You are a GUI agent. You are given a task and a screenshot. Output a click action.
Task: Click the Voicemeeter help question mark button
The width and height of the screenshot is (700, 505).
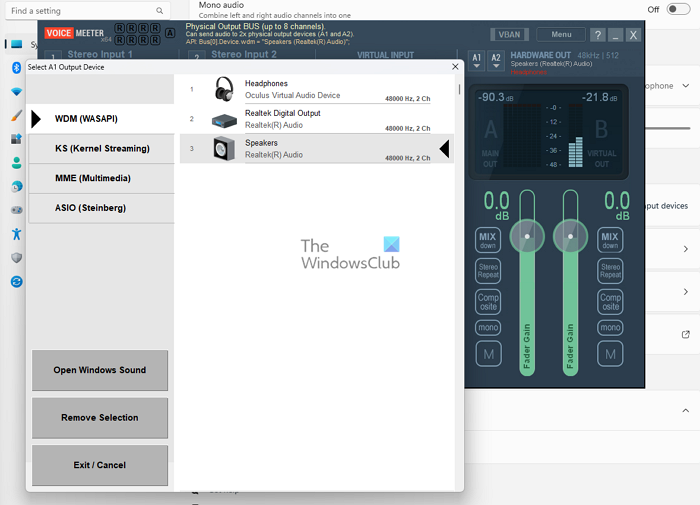(598, 35)
